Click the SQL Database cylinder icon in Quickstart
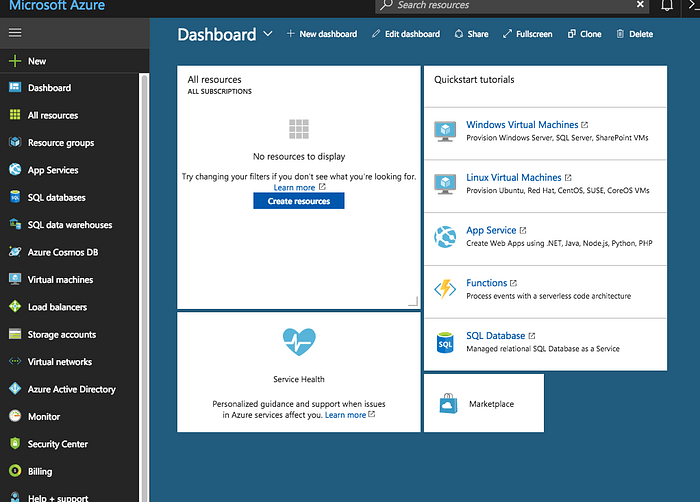This screenshot has width=700, height=502. [x=445, y=343]
